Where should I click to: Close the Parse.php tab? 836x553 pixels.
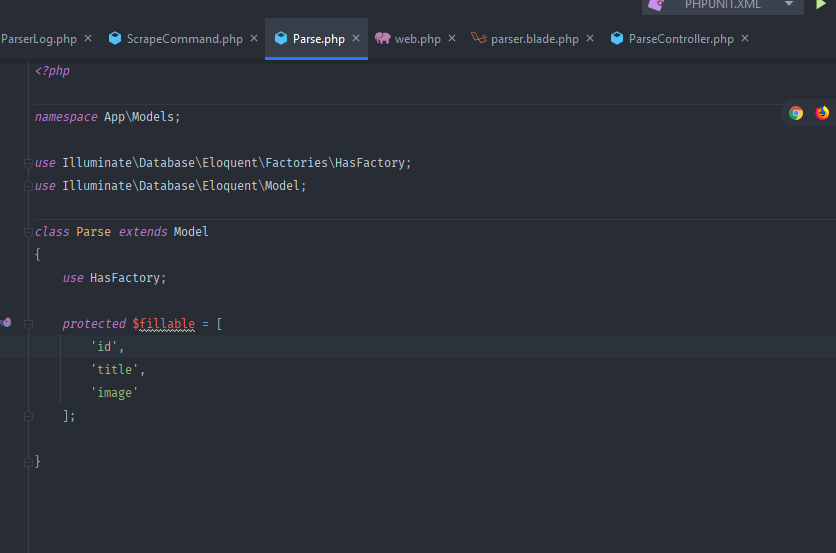356,38
